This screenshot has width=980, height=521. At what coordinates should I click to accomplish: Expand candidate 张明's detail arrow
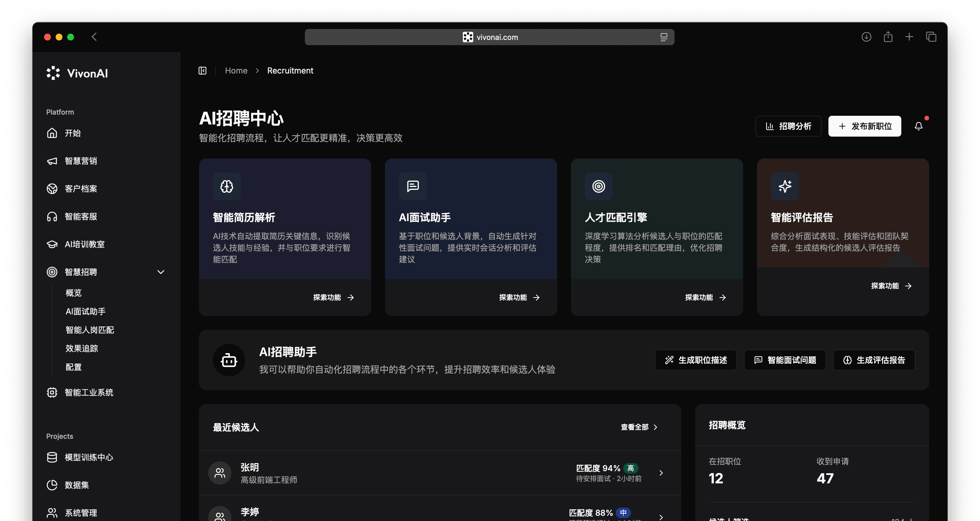661,473
